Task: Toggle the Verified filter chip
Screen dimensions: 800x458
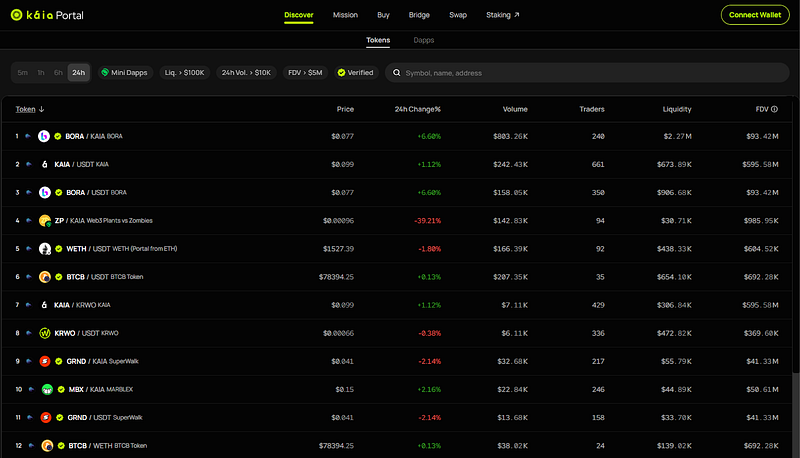Action: [x=356, y=72]
